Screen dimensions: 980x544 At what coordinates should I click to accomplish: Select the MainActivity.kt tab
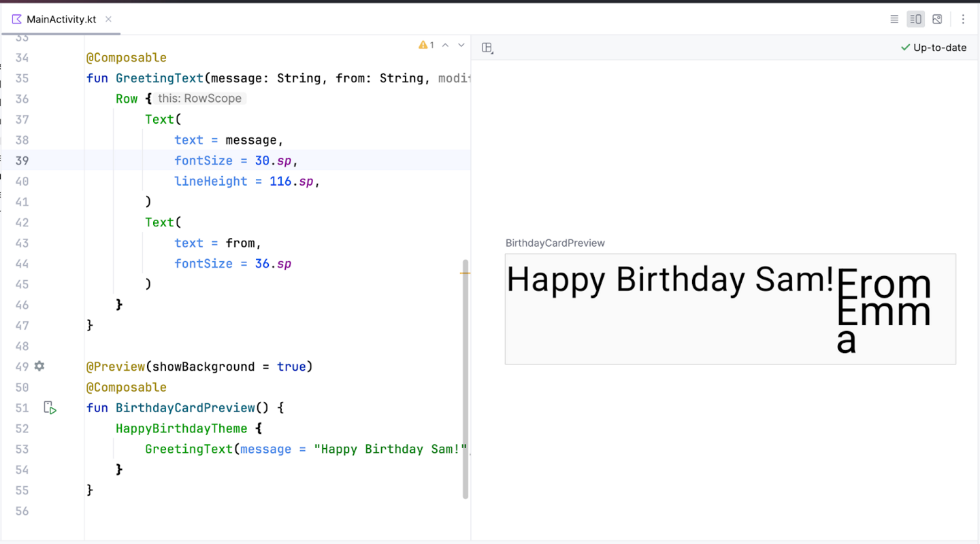pos(61,20)
